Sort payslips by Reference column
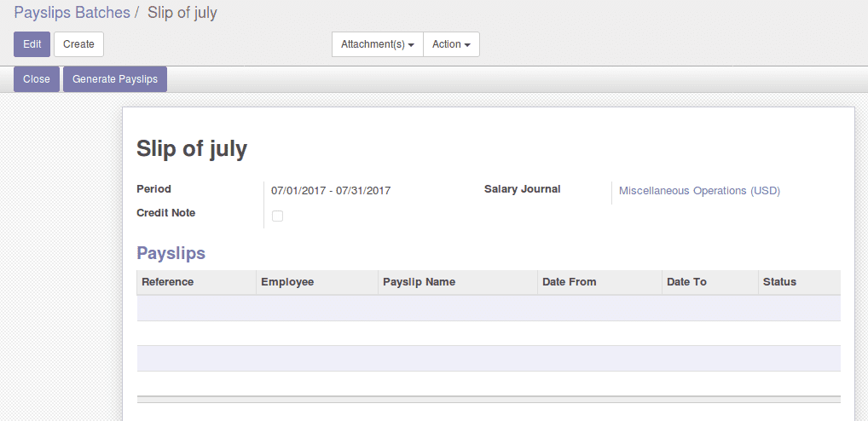 click(x=196, y=282)
